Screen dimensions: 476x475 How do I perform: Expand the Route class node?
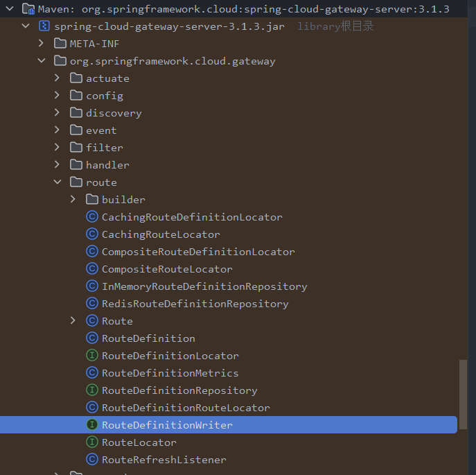coord(73,320)
